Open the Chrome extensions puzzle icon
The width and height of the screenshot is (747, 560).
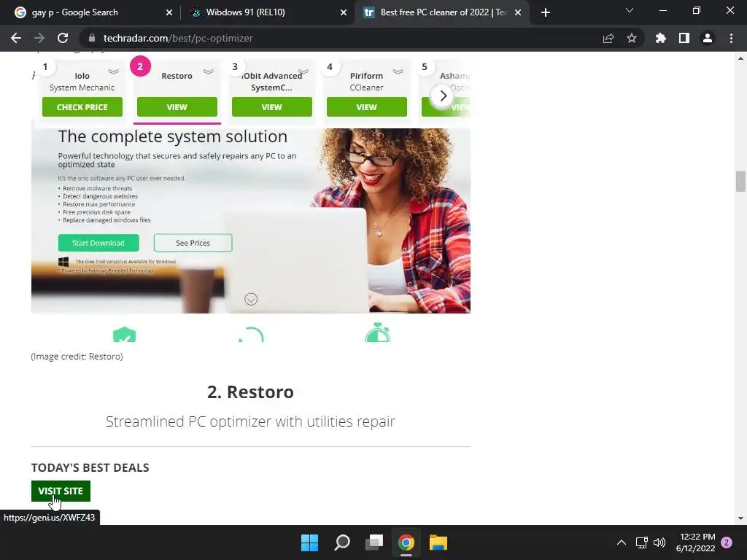click(661, 38)
